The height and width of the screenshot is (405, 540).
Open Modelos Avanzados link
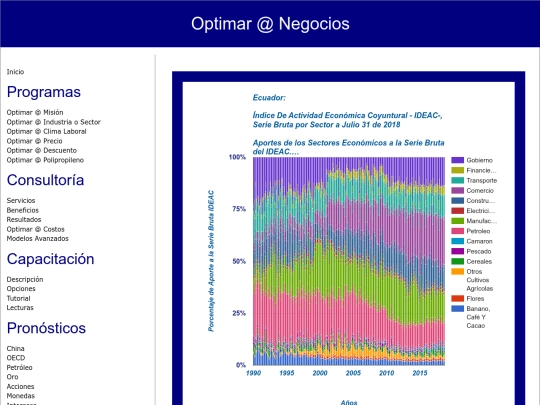38,238
